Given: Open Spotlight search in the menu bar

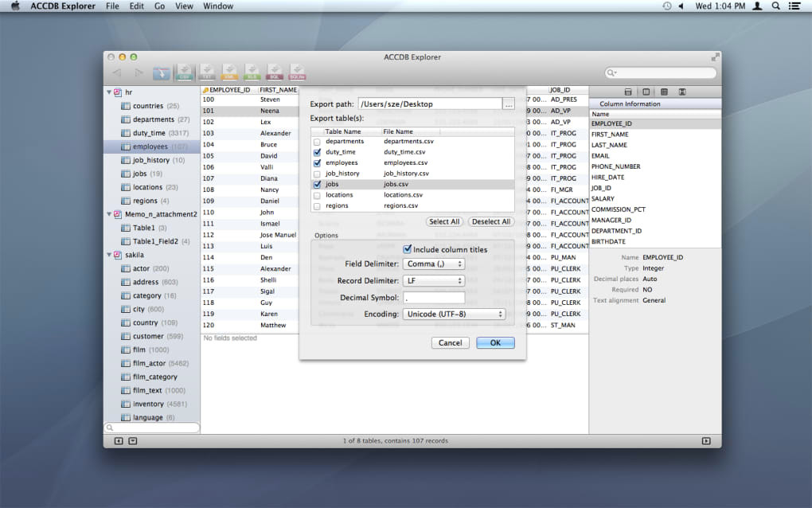Looking at the screenshot, I should pos(775,6).
